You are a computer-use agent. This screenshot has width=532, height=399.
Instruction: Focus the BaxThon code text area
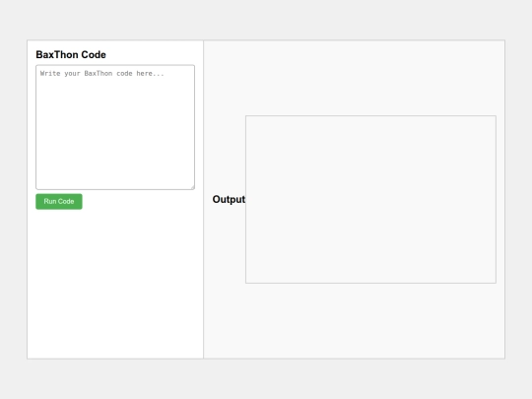pyautogui.click(x=115, y=127)
